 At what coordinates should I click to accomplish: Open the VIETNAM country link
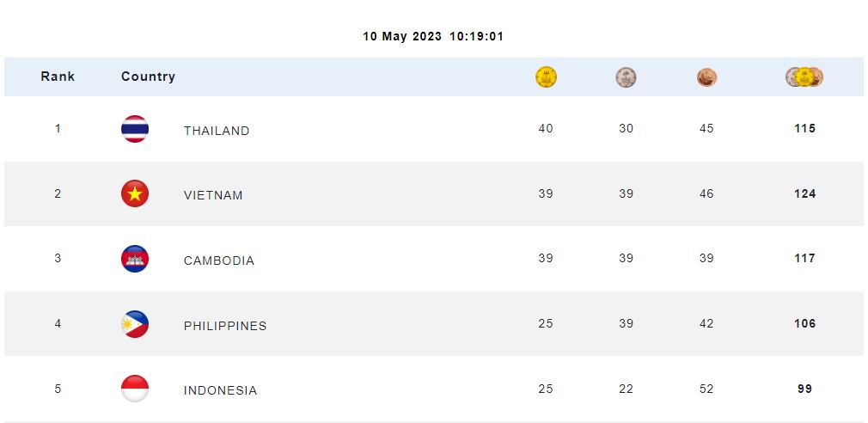coord(213,195)
